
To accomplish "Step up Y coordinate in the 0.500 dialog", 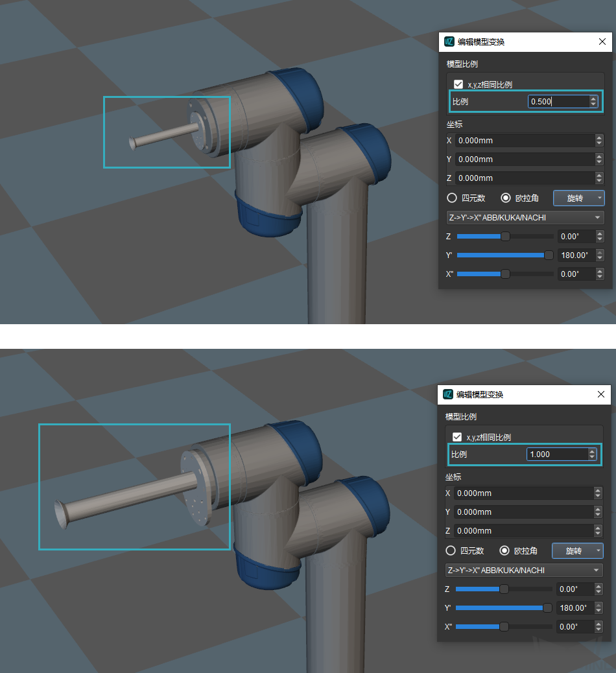I will pos(599,156).
